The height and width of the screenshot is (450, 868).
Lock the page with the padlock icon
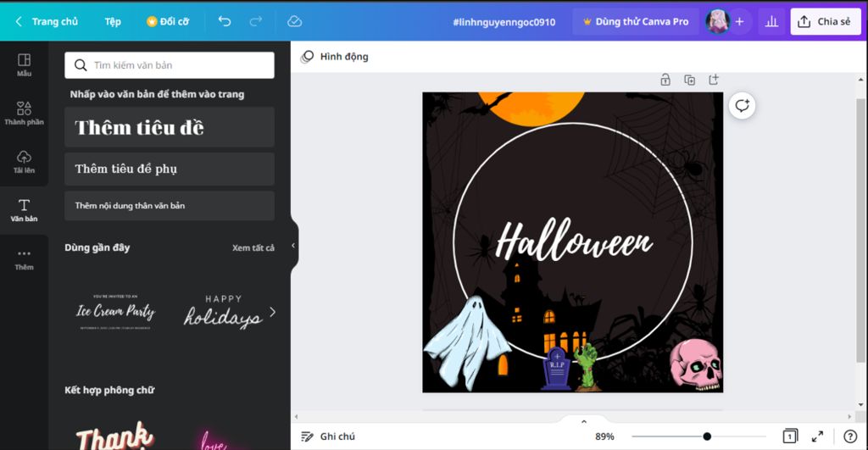[x=665, y=80]
